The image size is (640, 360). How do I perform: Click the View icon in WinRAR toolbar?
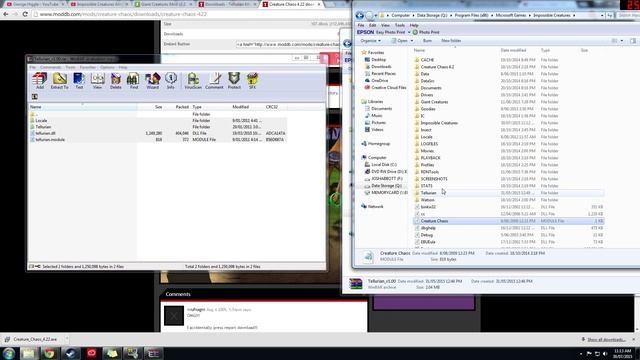(x=97, y=80)
